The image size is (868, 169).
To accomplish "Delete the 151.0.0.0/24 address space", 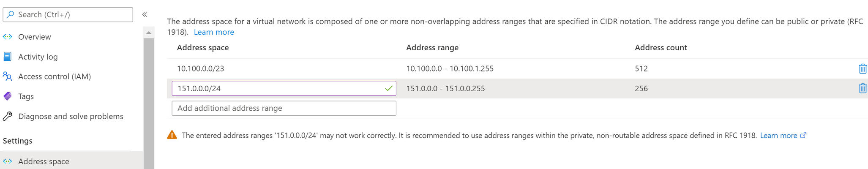I will coord(863,88).
